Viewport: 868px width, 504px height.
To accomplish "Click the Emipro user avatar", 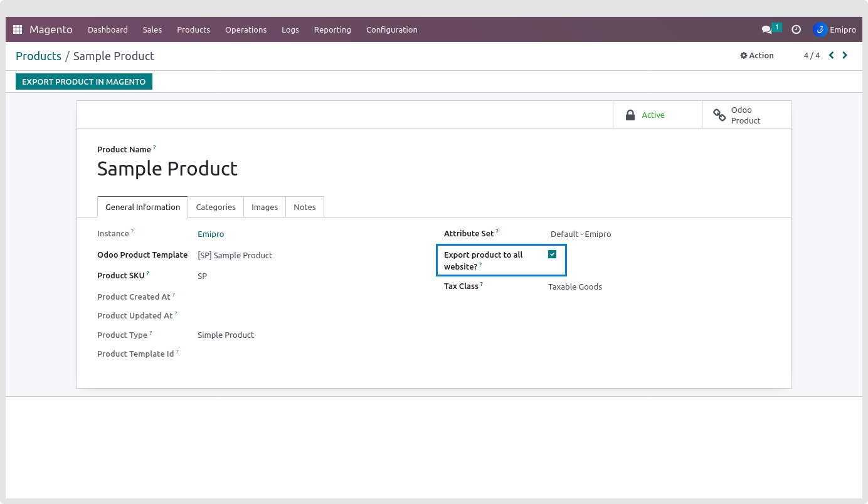I will 820,29.
